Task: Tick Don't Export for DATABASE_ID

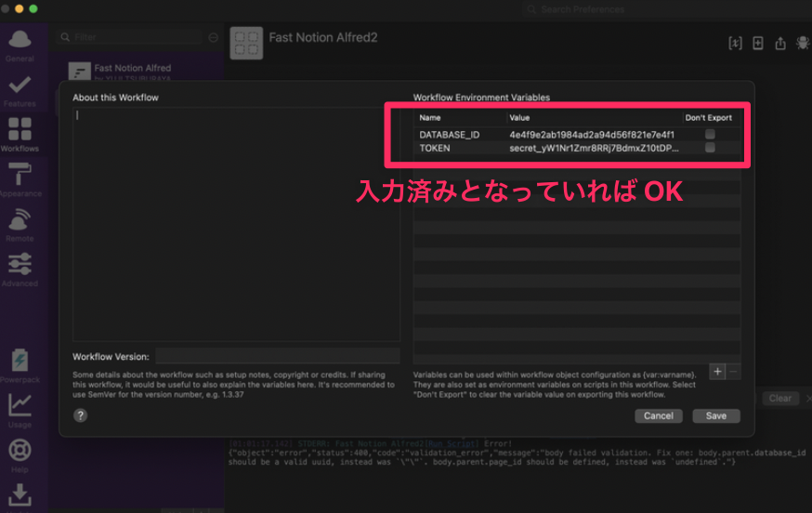Action: pyautogui.click(x=710, y=134)
